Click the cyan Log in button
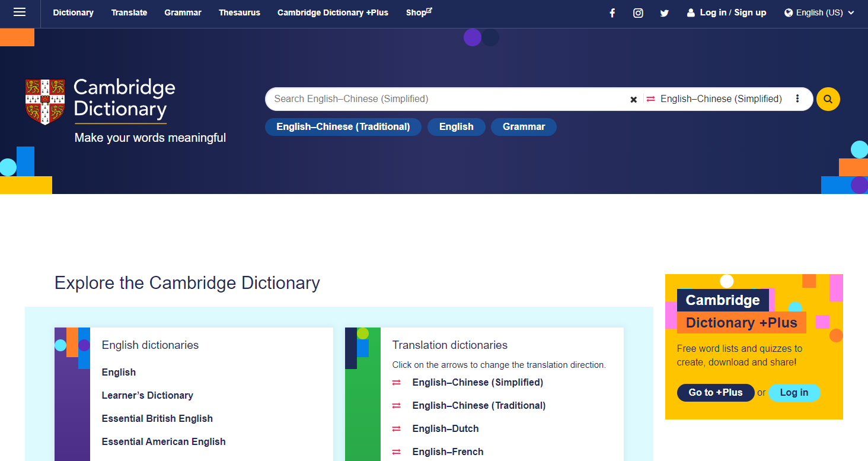 794,393
